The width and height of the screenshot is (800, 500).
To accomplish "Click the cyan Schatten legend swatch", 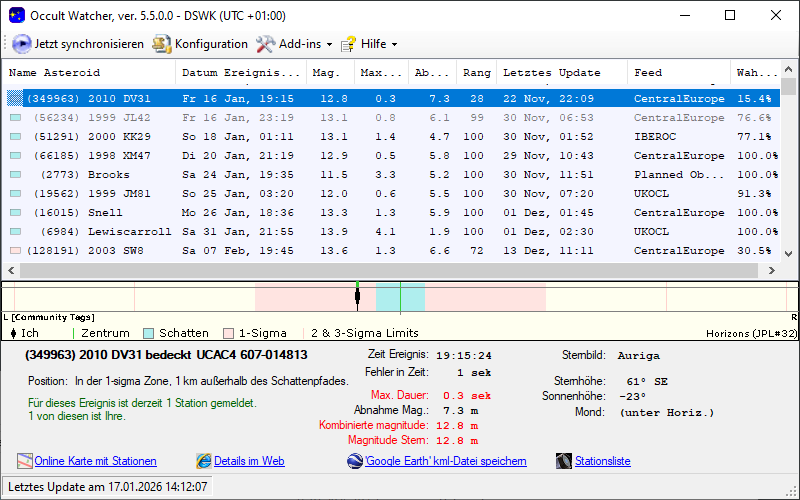I will (x=148, y=334).
